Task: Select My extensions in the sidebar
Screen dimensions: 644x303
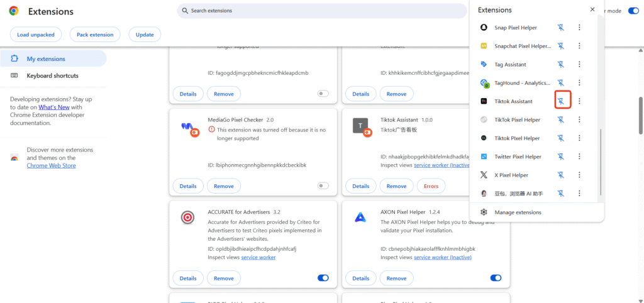Action: tap(53, 58)
